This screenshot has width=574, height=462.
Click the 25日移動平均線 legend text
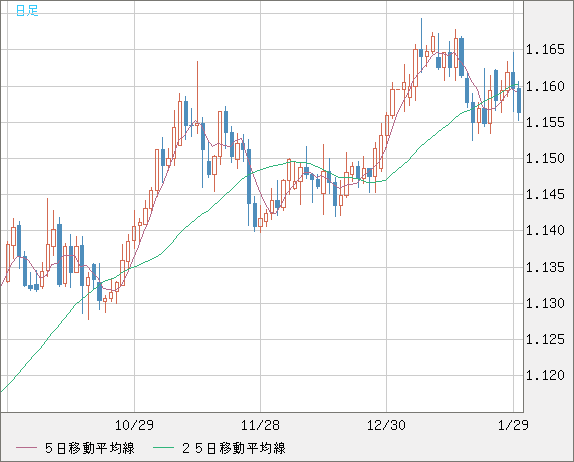click(x=234, y=448)
